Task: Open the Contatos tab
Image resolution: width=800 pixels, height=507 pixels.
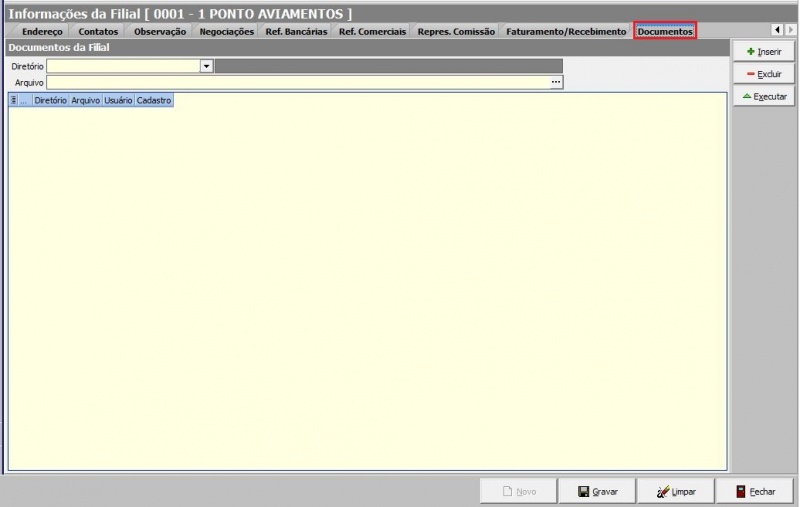Action: pyautogui.click(x=98, y=32)
